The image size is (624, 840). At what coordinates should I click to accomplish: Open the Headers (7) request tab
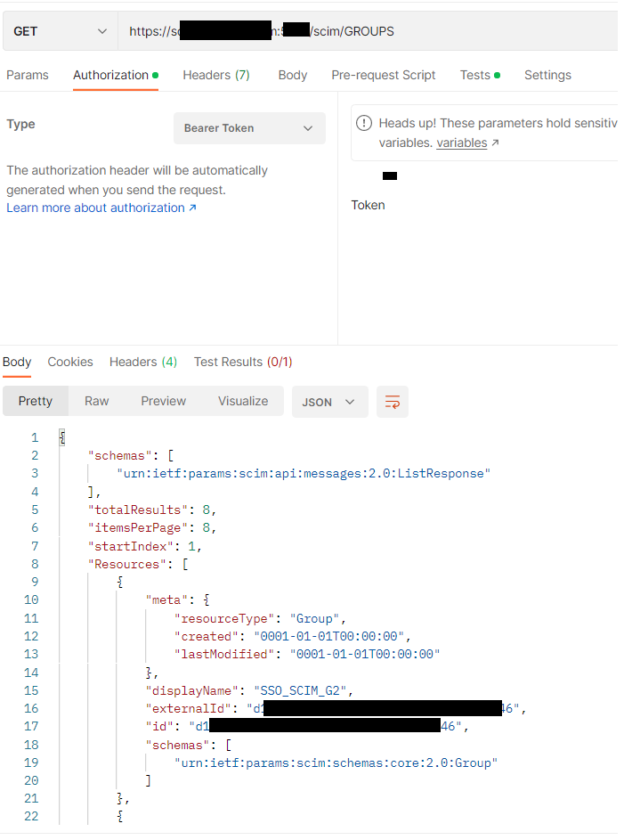point(216,75)
